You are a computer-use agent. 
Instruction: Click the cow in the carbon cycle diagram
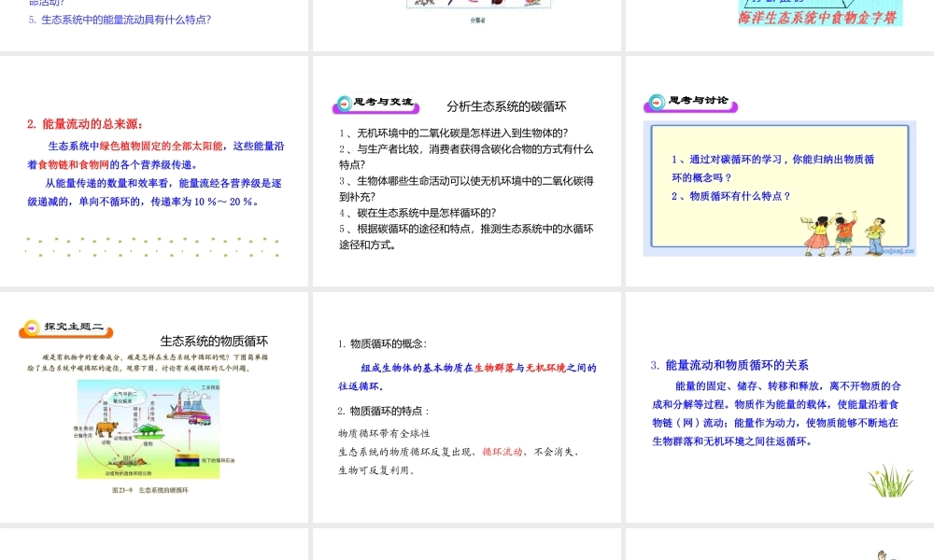pos(106,430)
